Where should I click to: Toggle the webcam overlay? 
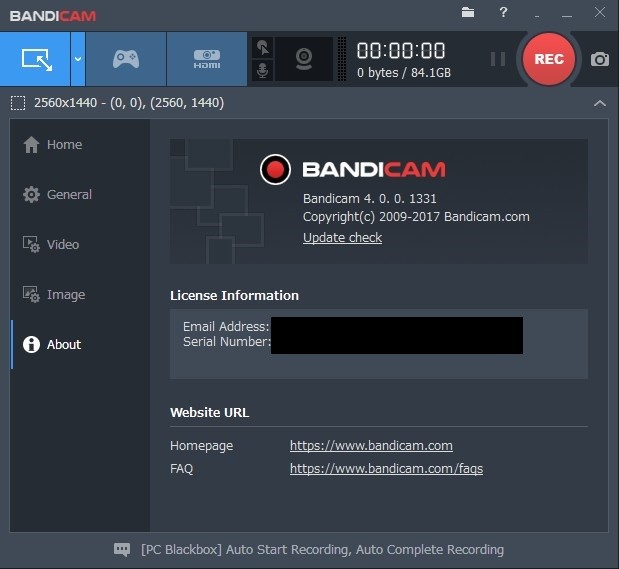pos(304,59)
